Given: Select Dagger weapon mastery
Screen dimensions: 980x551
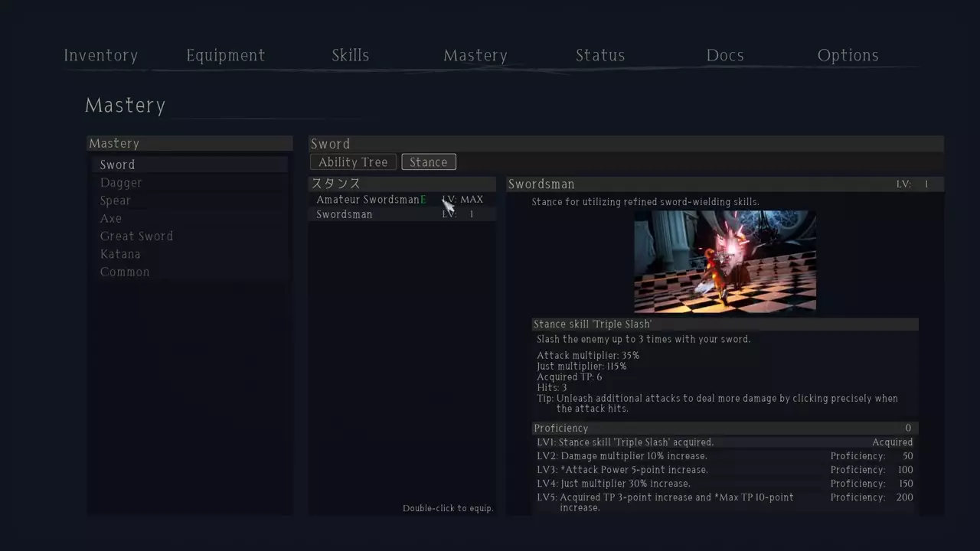Looking at the screenshot, I should [190, 183].
